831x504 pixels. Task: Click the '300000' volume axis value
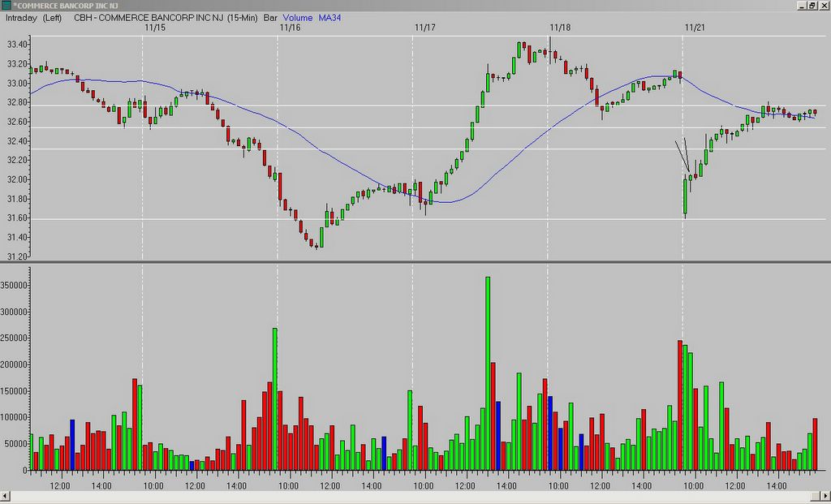pyautogui.click(x=15, y=312)
